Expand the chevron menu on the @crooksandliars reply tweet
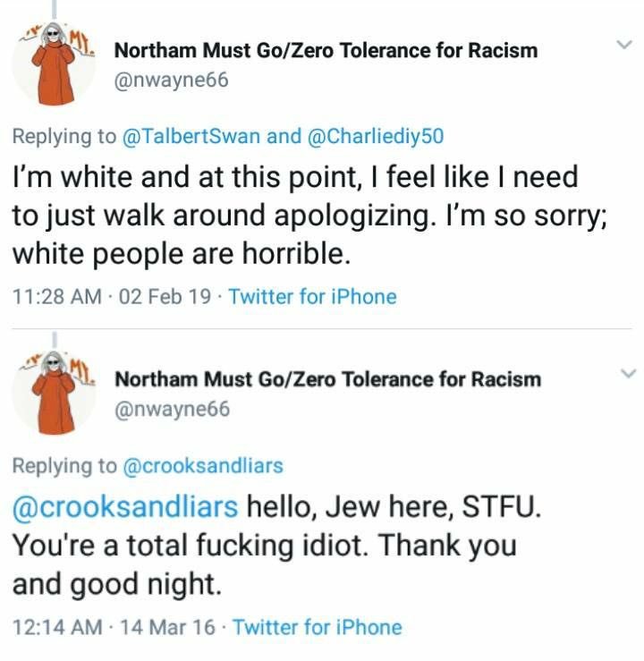Screen dimensions: 644x661 (x=625, y=373)
